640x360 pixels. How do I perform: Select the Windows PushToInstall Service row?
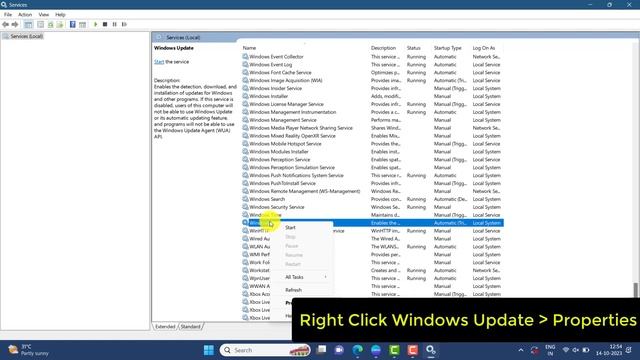click(x=282, y=183)
